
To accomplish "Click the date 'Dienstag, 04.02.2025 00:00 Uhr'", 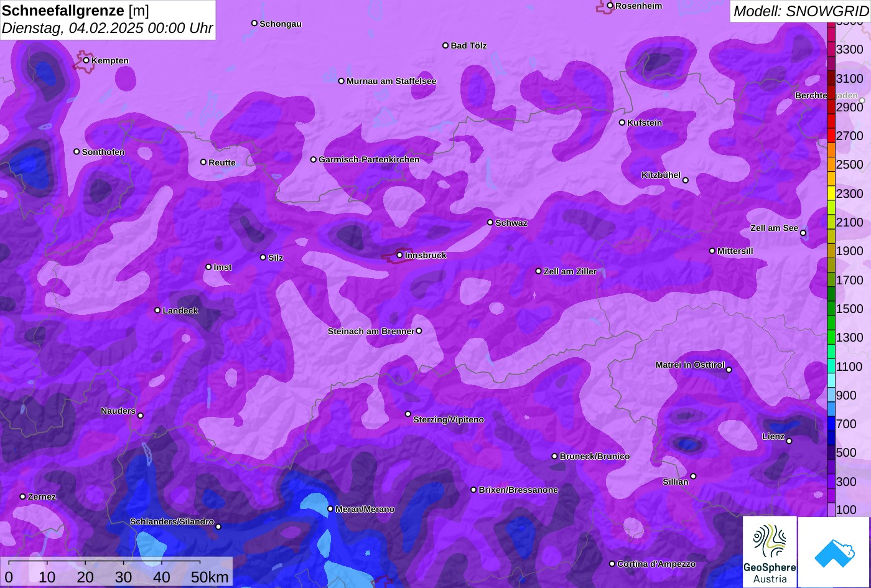I will coord(107,28).
